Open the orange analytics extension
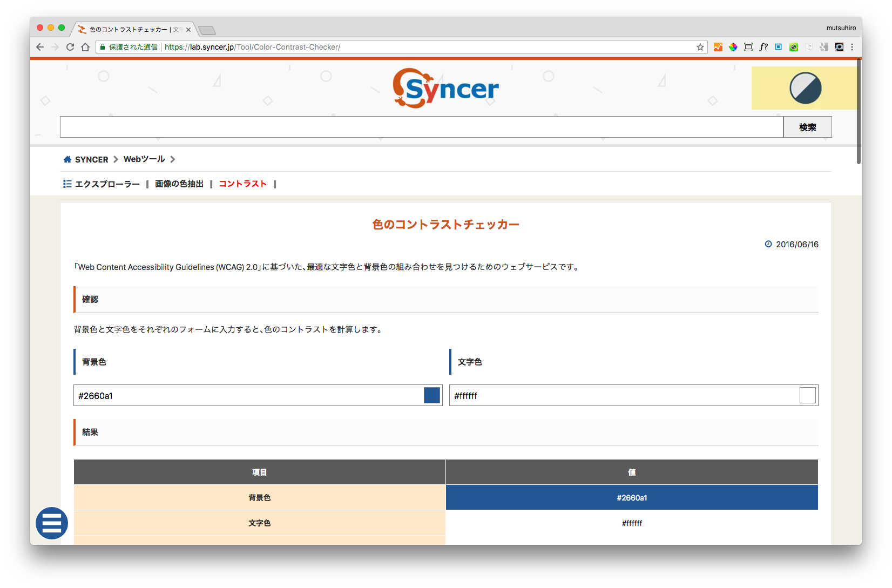Image resolution: width=892 pixels, height=588 pixels. pos(718,47)
